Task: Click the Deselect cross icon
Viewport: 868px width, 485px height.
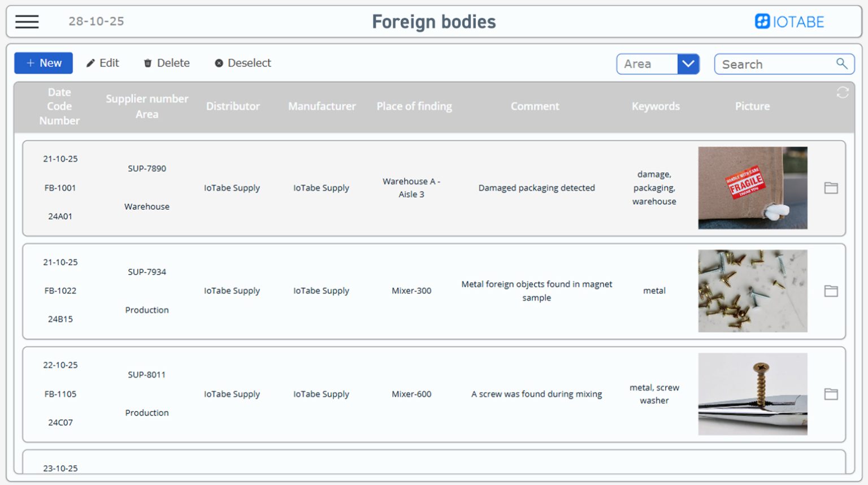Action: (219, 63)
